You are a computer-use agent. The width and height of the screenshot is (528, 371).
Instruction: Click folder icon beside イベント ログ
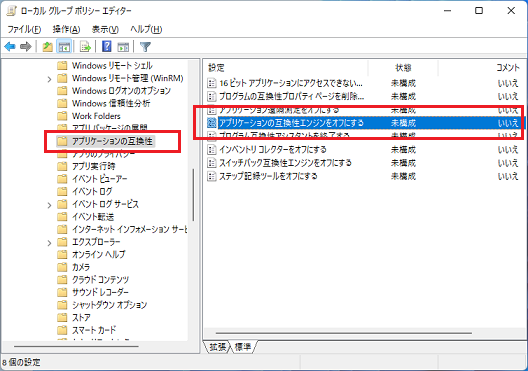62,191
